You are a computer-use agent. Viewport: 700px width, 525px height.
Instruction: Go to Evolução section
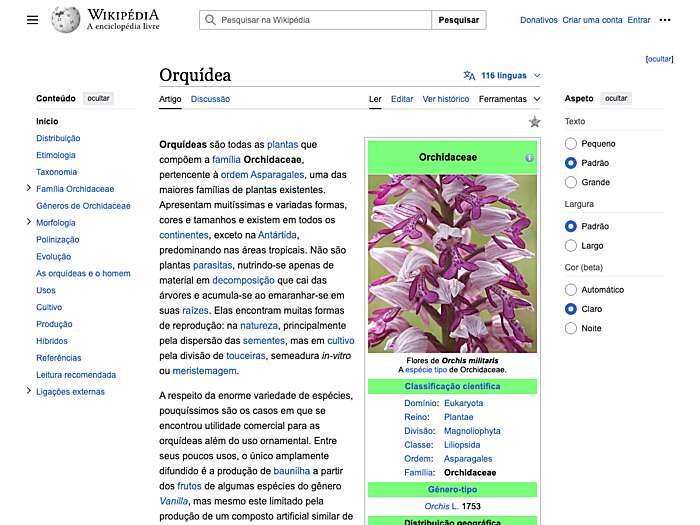(54, 257)
